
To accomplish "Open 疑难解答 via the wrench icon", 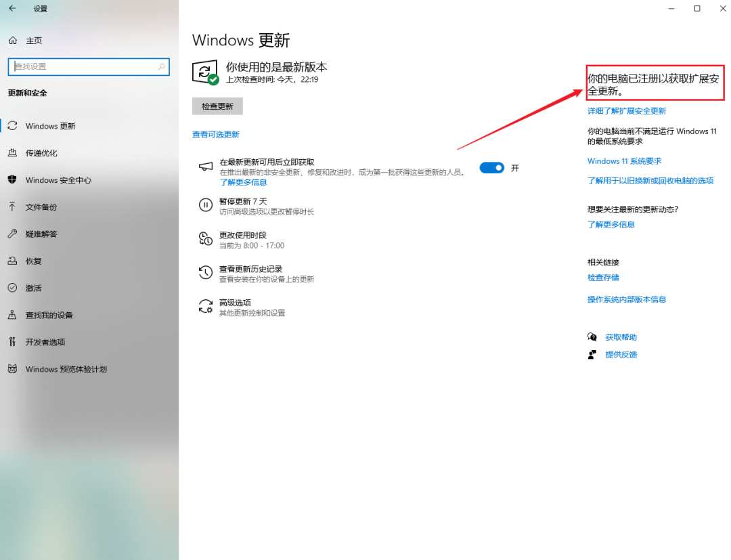I will tap(14, 234).
